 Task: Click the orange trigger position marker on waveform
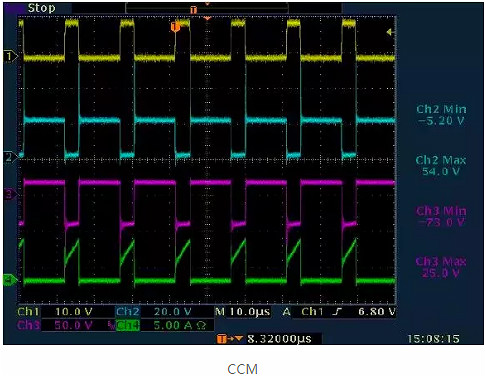(175, 27)
